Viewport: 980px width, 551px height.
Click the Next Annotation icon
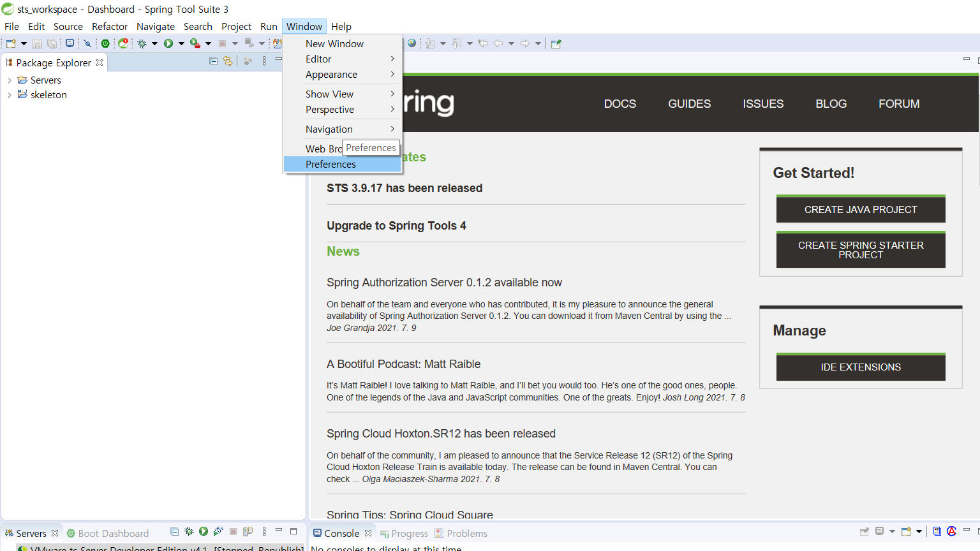[430, 43]
